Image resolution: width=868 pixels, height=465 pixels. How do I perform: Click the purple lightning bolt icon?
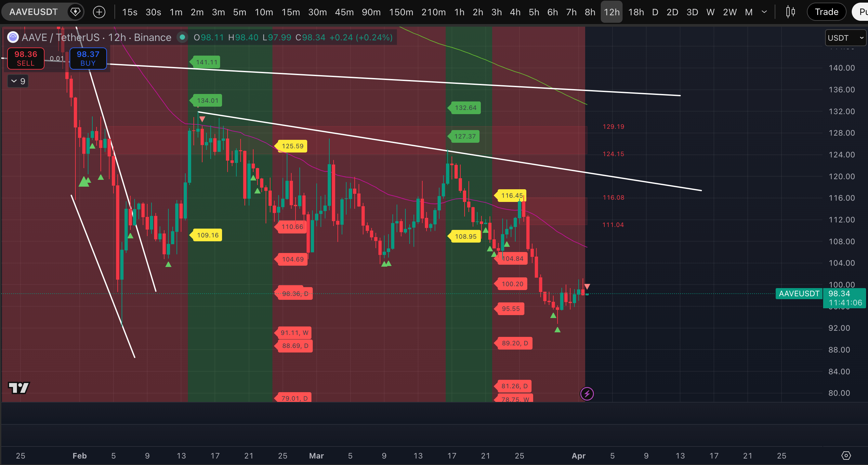(x=587, y=393)
